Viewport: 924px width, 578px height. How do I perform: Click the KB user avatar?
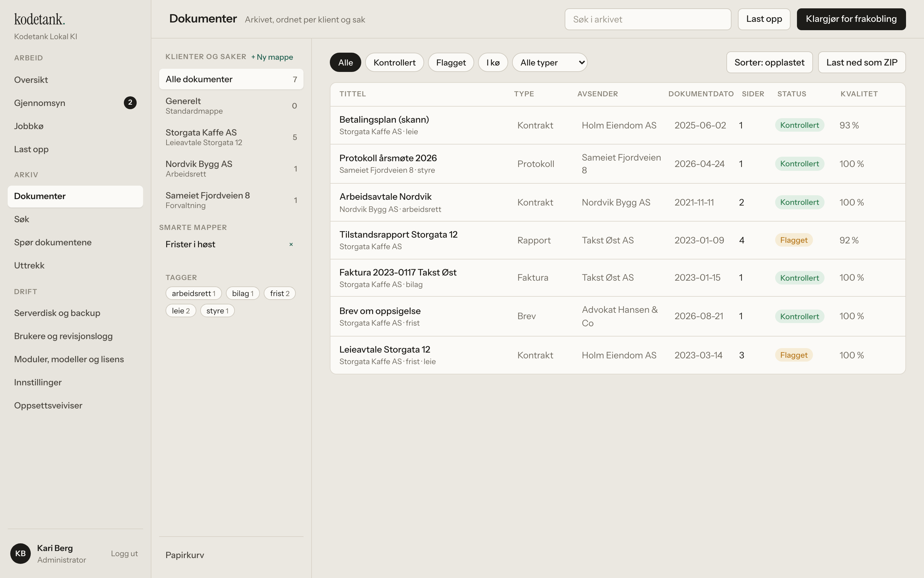click(20, 553)
